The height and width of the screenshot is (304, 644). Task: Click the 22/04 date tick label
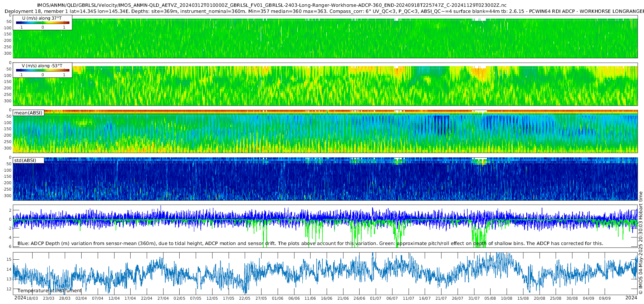point(147,298)
